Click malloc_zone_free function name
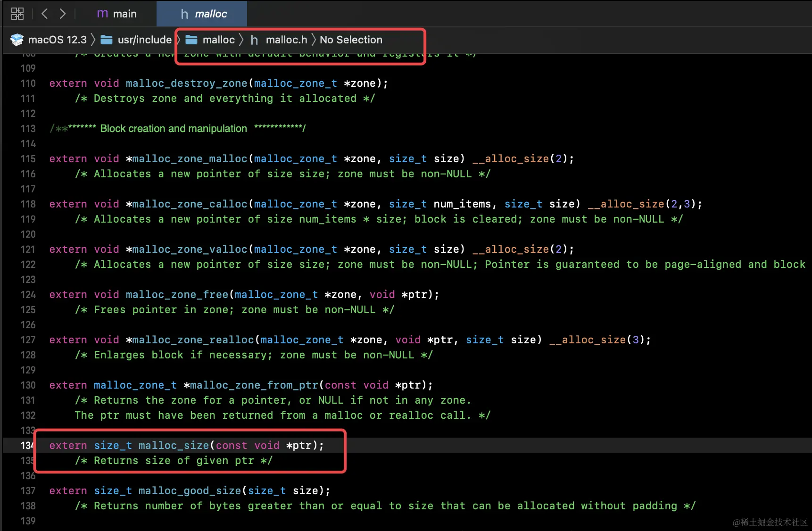This screenshot has width=812, height=531. (177, 295)
